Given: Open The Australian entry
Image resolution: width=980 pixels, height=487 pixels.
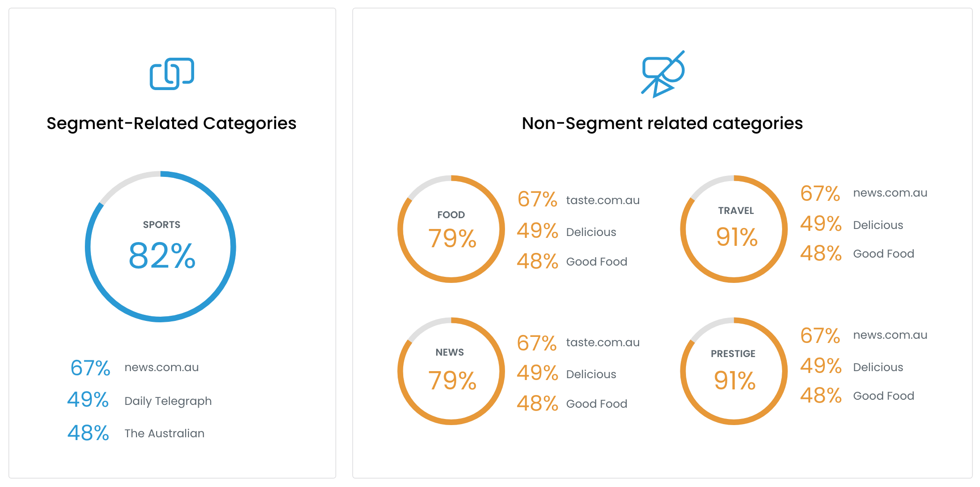Looking at the screenshot, I should [164, 434].
